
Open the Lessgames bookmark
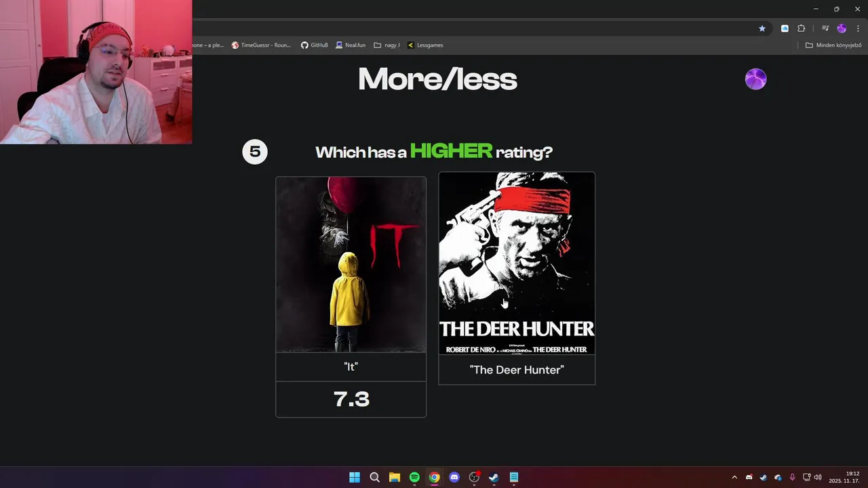pyautogui.click(x=425, y=45)
